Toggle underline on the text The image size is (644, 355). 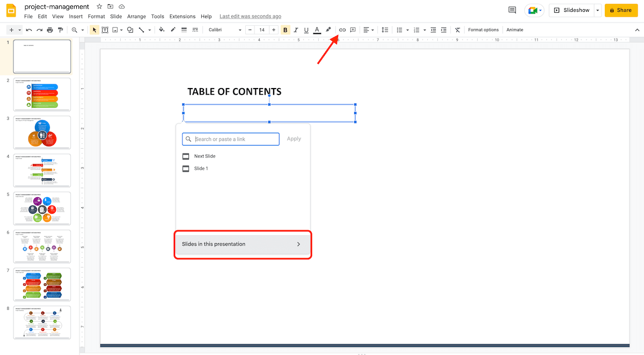(306, 30)
